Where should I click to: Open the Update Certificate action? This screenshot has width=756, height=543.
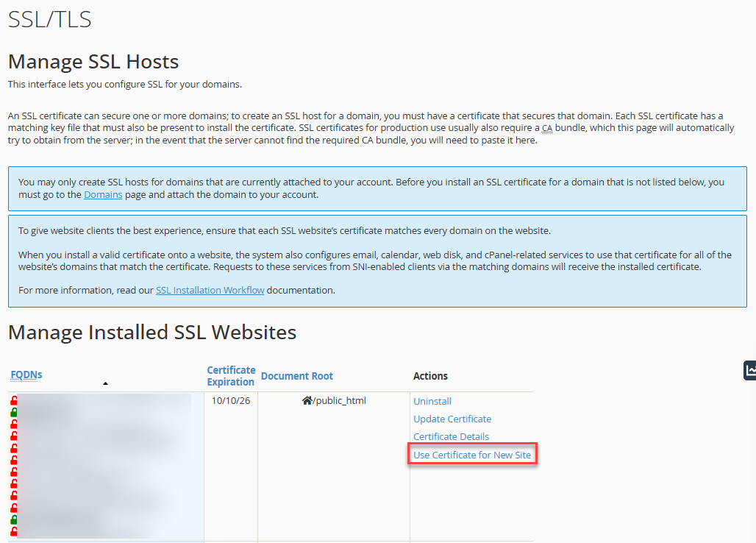tap(452, 419)
